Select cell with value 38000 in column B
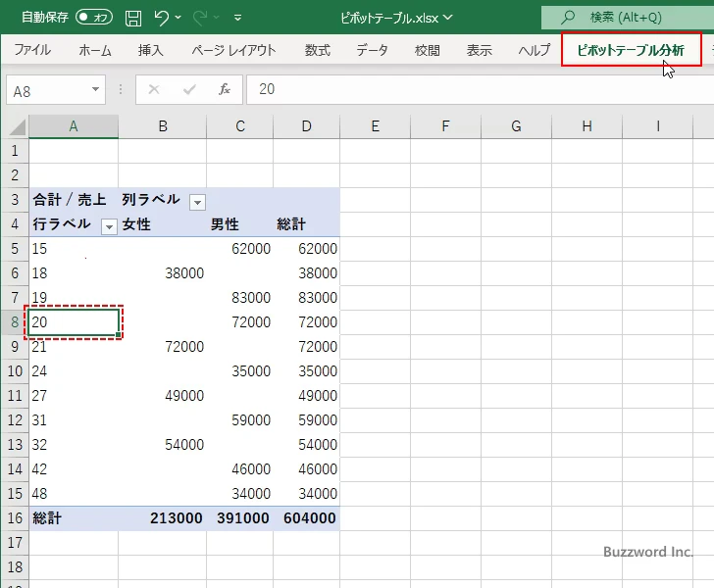 point(163,273)
